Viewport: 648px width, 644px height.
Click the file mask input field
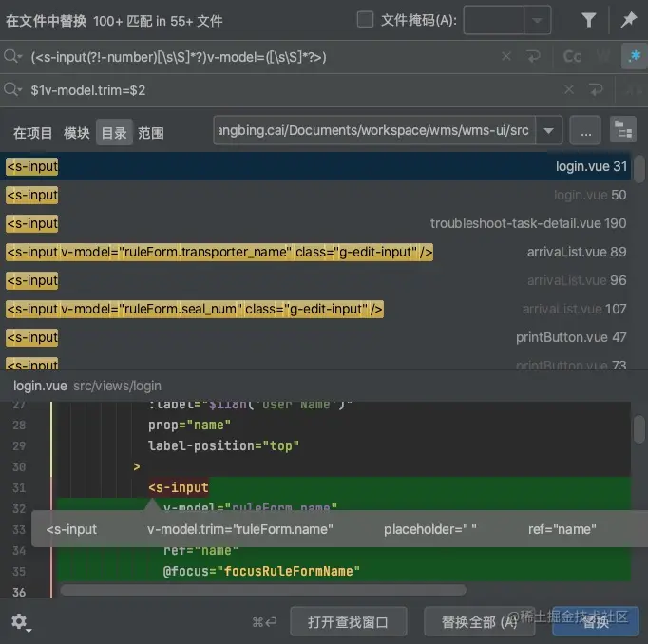pyautogui.click(x=494, y=20)
